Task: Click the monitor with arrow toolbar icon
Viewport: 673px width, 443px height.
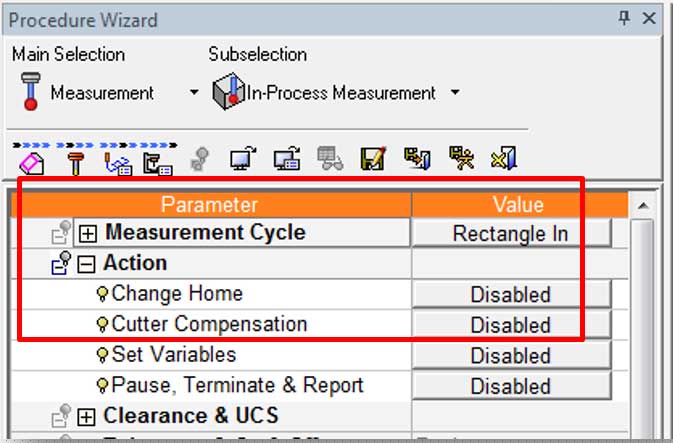Action: click(x=241, y=158)
